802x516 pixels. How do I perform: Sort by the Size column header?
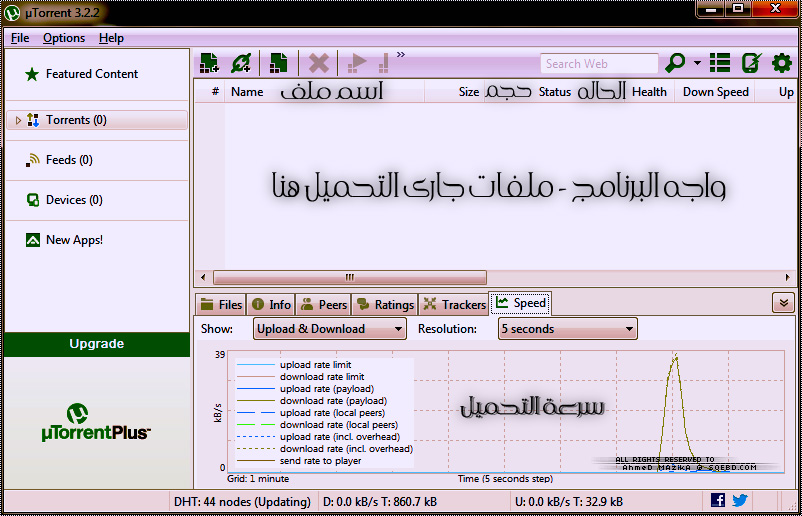[469, 92]
